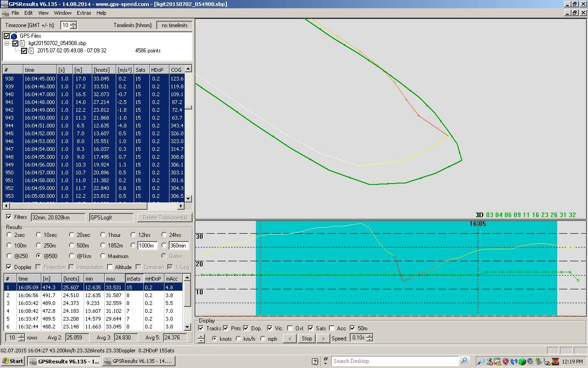Image resolution: width=588 pixels, height=368 pixels.
Task: Select the 10sec results radio button
Action: click(39, 235)
